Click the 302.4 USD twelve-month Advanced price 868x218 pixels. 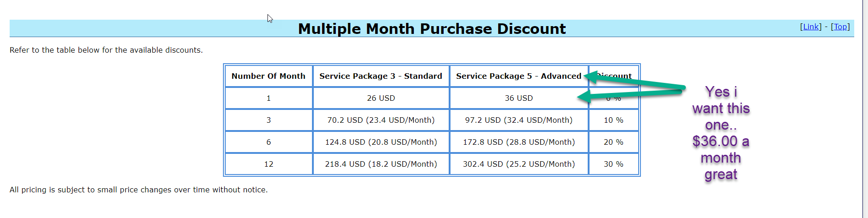pyautogui.click(x=519, y=164)
